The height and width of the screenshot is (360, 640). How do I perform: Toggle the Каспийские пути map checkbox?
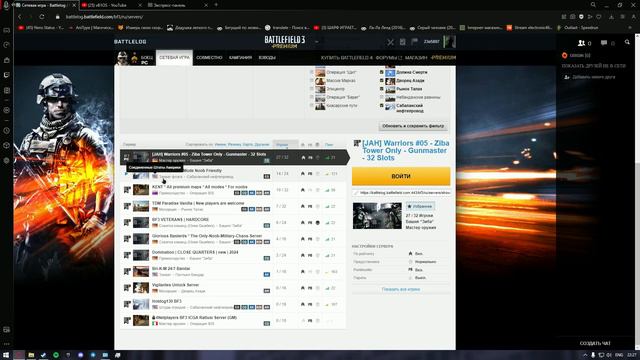(311, 106)
